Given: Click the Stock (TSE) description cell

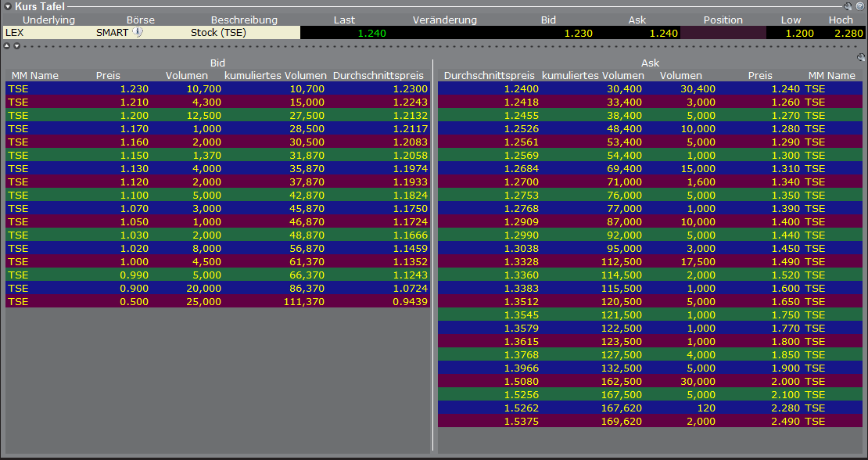Looking at the screenshot, I should [x=218, y=33].
